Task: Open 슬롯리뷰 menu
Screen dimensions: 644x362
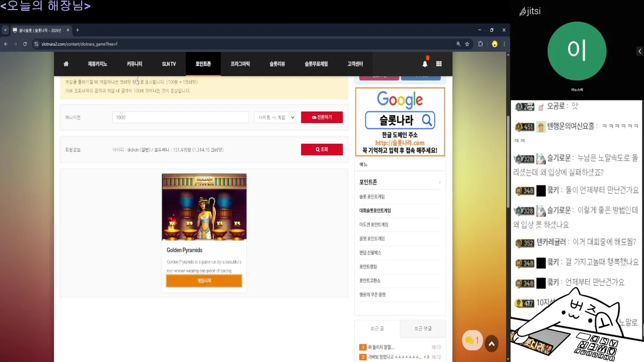Action: point(277,64)
